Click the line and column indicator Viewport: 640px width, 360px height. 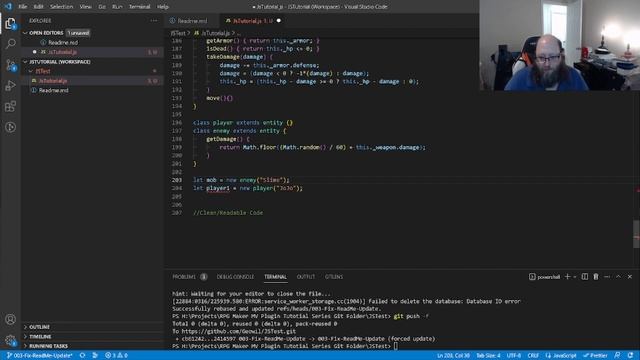(453, 356)
